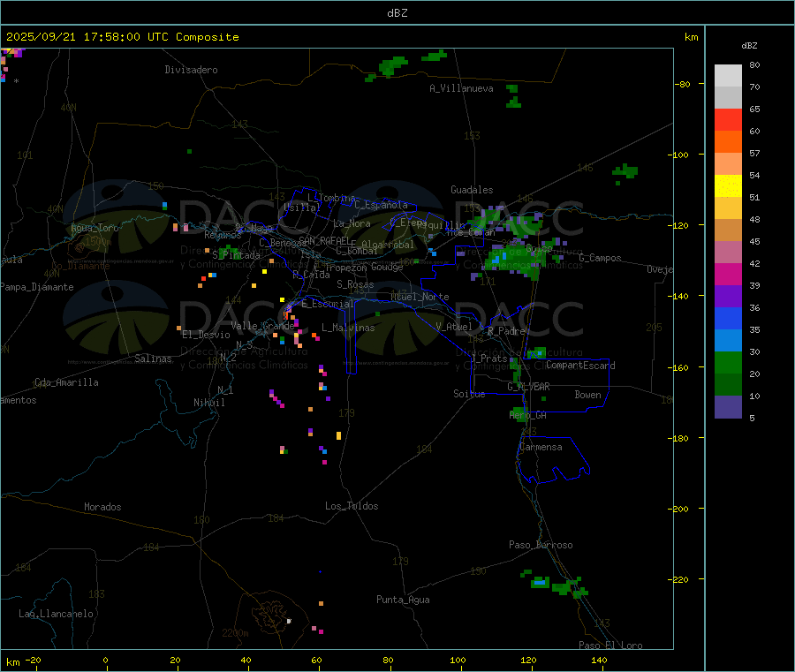Click the S_Rosas label
This screenshot has height=672, width=795.
[x=355, y=284]
